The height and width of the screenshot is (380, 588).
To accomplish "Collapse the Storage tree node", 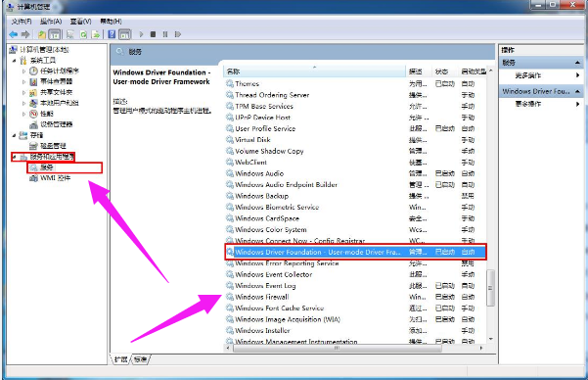I will coord(14,135).
